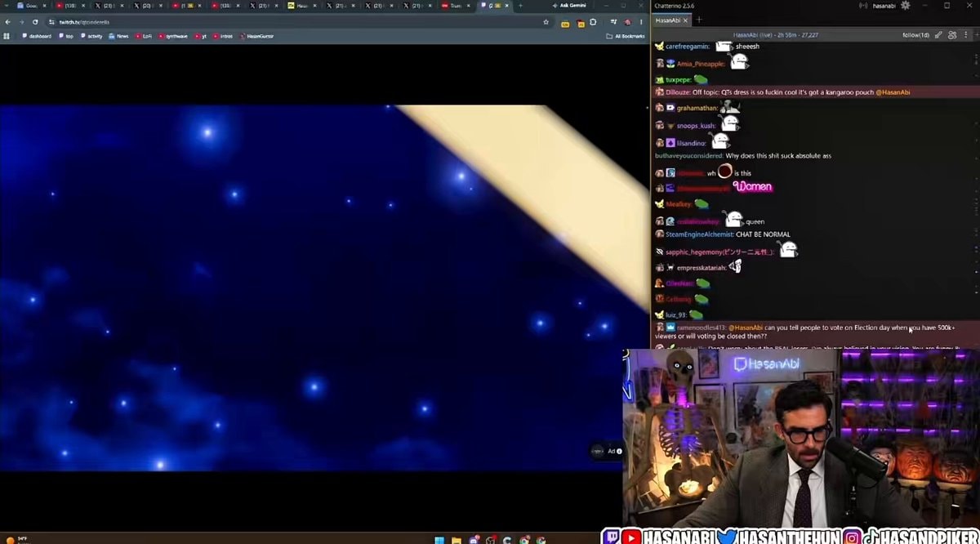
Task: Switch to the Trum browser tab
Action: [455, 6]
